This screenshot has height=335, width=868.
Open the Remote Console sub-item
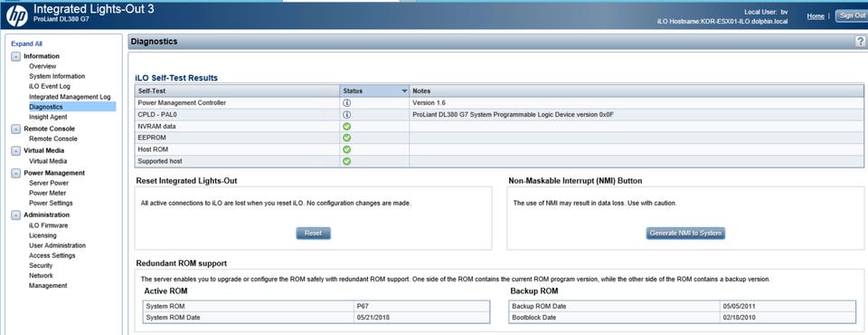[53, 139]
